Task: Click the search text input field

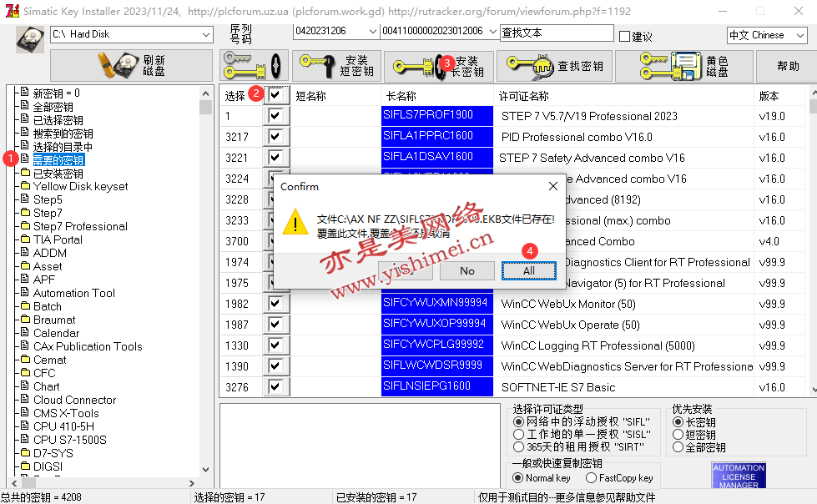Action: tap(557, 33)
